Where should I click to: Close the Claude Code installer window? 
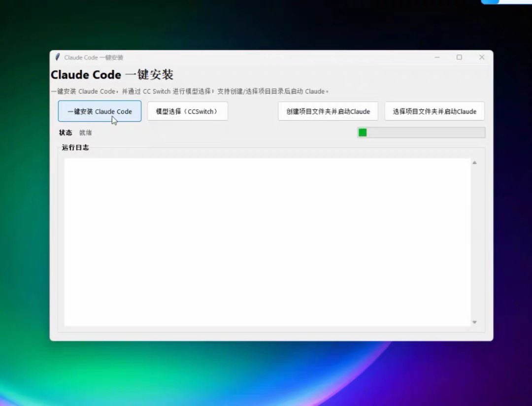click(x=482, y=57)
